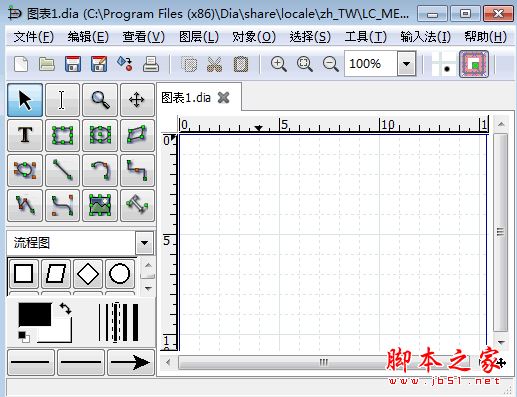This screenshot has width=517, height=397.
Task: Toggle object snapping
Action: pos(474,64)
